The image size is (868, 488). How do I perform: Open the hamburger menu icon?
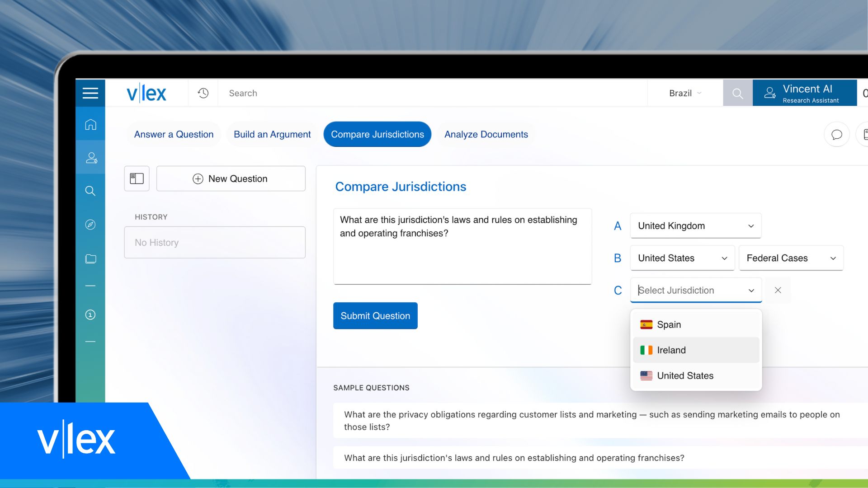pos(90,93)
